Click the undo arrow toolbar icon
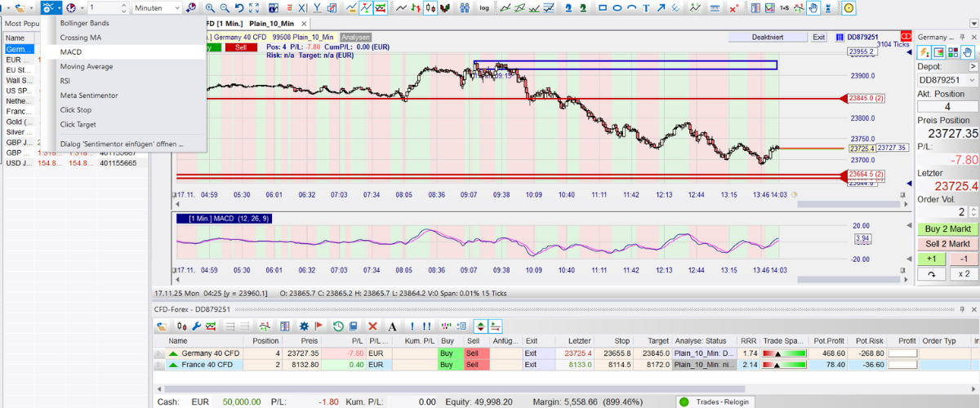Image resolution: width=980 pixels, height=408 pixels. click(x=238, y=8)
